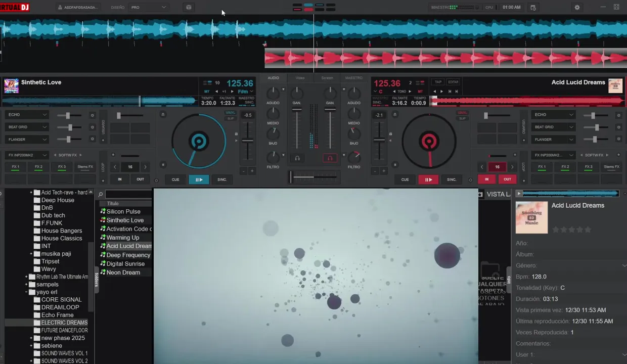The image size is (627, 364).
Task: Toggle VINYL mode on right deck
Action: tap(462, 113)
